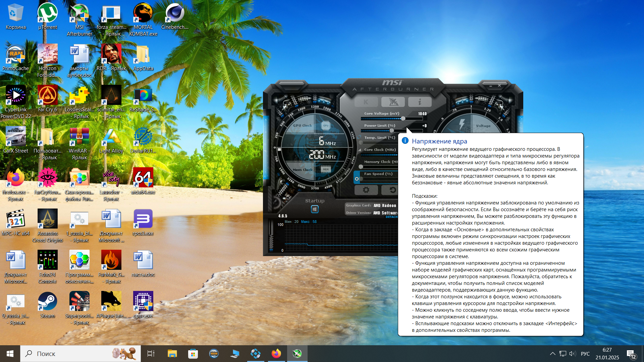The image size is (644, 362).
Task: Open the system information i button
Action: pos(420,102)
